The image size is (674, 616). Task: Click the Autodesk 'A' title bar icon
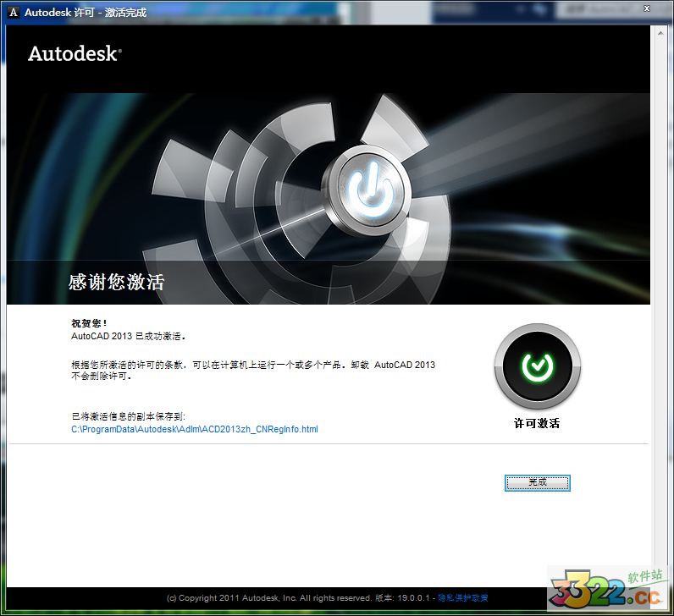[x=14, y=12]
